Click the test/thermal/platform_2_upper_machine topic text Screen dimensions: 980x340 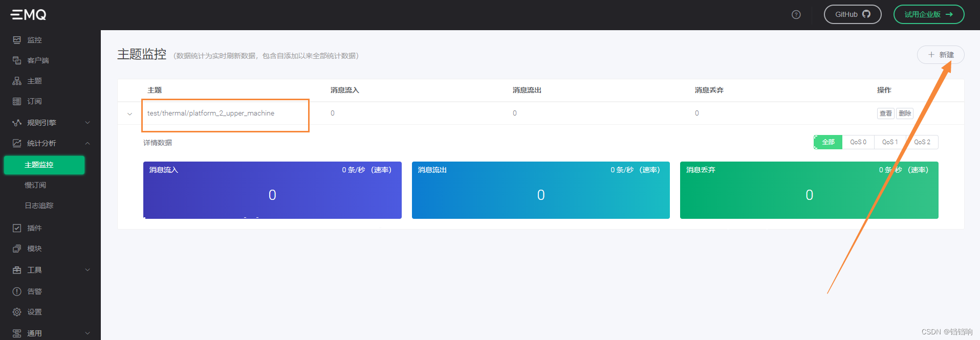(211, 114)
